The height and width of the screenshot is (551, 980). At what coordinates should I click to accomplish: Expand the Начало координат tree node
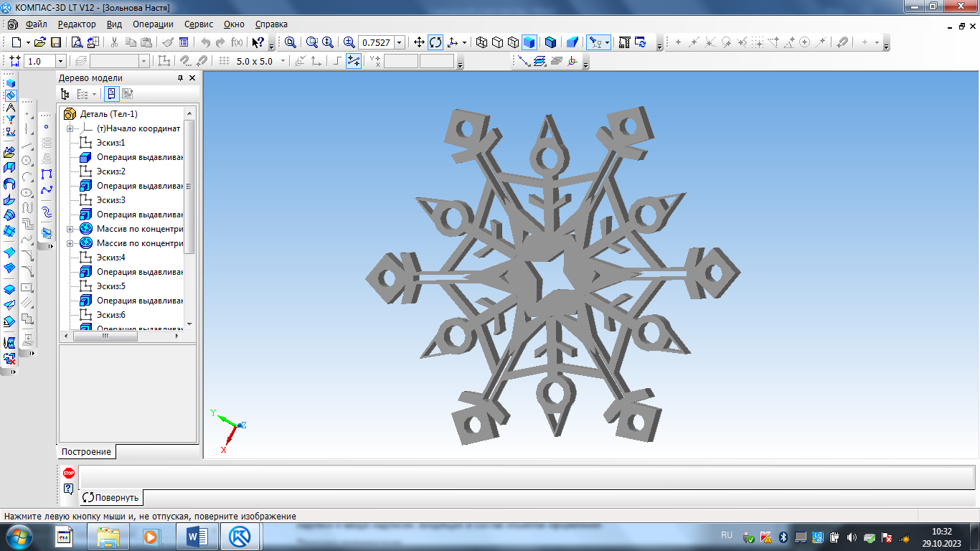click(x=70, y=128)
